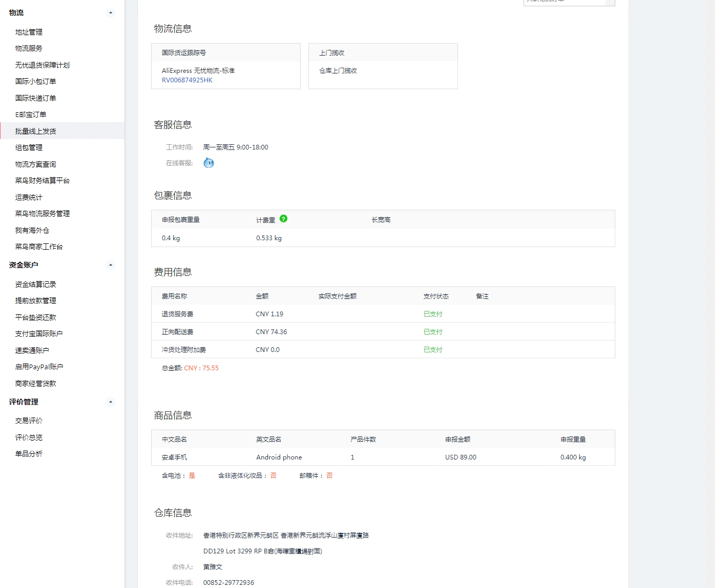Click the 含电池 value 是
This screenshot has width=715, height=588.
[192, 476]
